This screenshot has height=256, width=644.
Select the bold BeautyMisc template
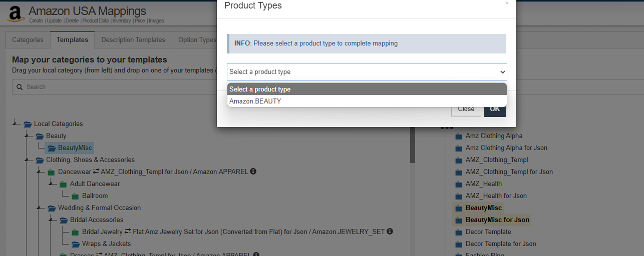click(484, 207)
